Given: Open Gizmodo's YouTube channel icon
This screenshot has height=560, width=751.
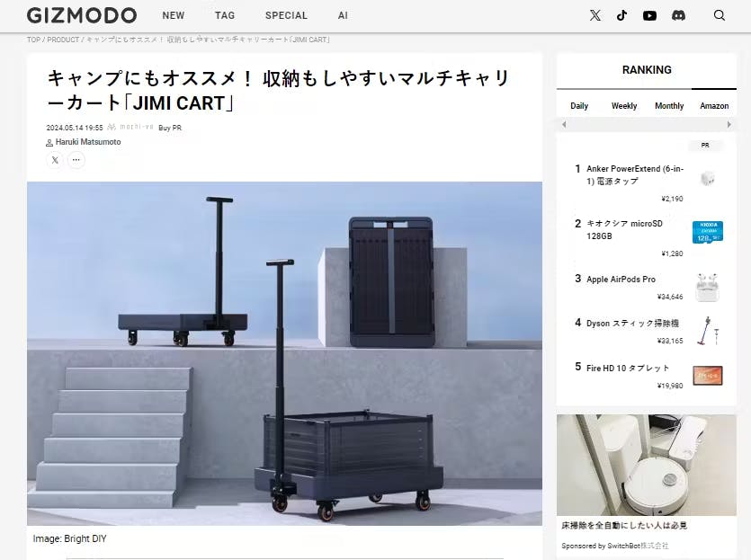Looking at the screenshot, I should pyautogui.click(x=649, y=15).
